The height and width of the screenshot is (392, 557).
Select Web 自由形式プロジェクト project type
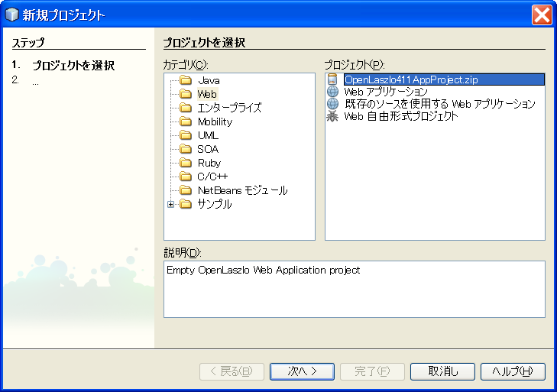coord(400,116)
